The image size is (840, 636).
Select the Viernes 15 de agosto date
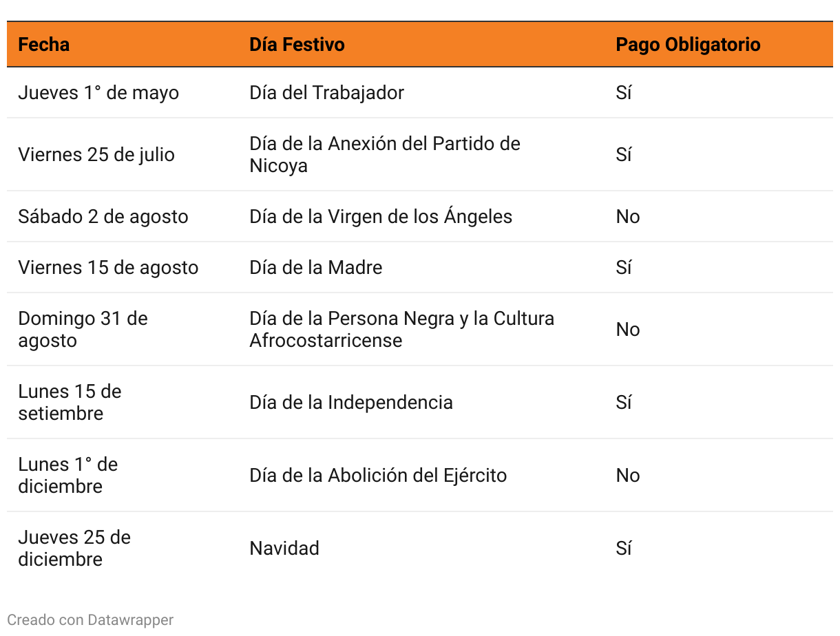[108, 268]
